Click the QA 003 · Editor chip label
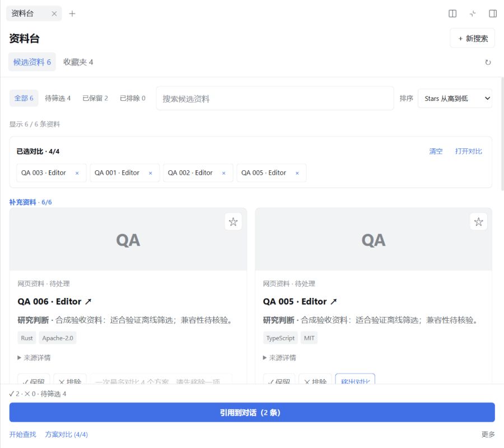This screenshot has height=448, width=504. pos(43,173)
